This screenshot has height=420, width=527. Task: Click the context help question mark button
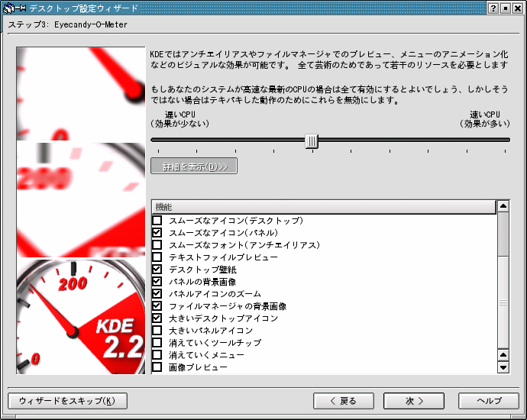[x=493, y=8]
